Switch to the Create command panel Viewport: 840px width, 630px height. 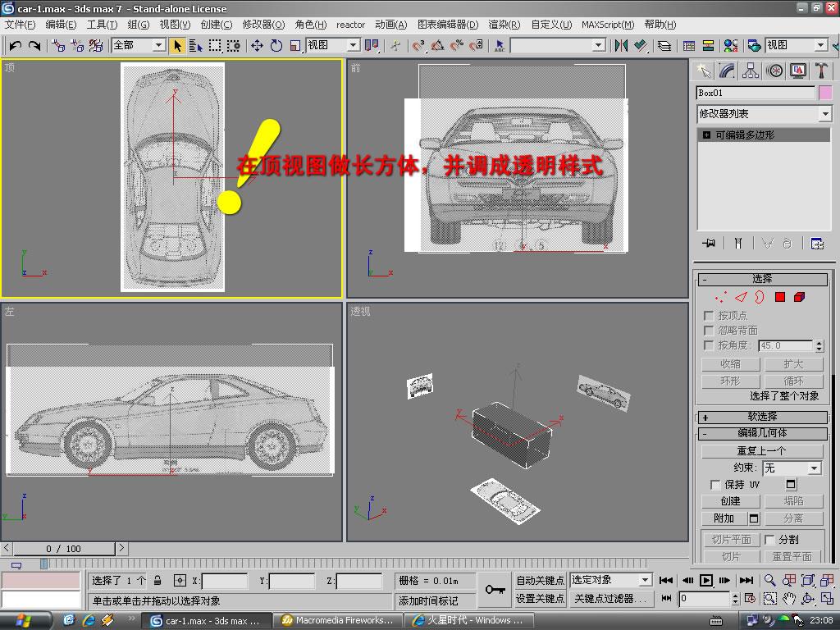[703, 71]
